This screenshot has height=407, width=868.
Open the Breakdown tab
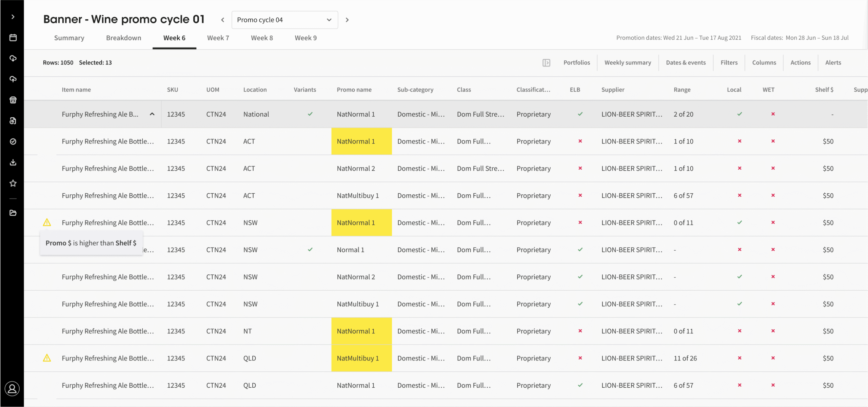pos(123,38)
